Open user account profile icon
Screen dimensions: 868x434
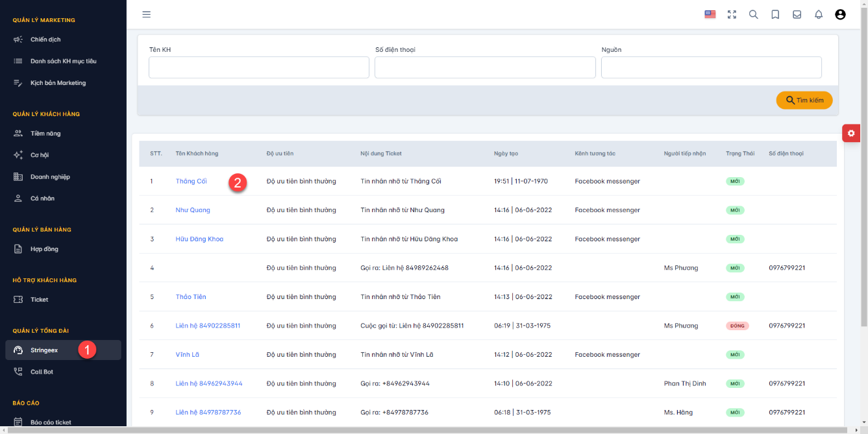(840, 14)
